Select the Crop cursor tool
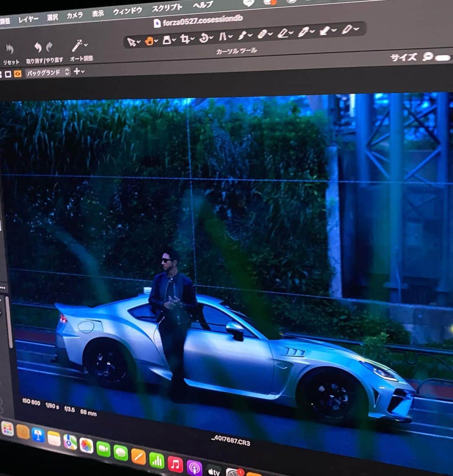 pyautogui.click(x=185, y=39)
